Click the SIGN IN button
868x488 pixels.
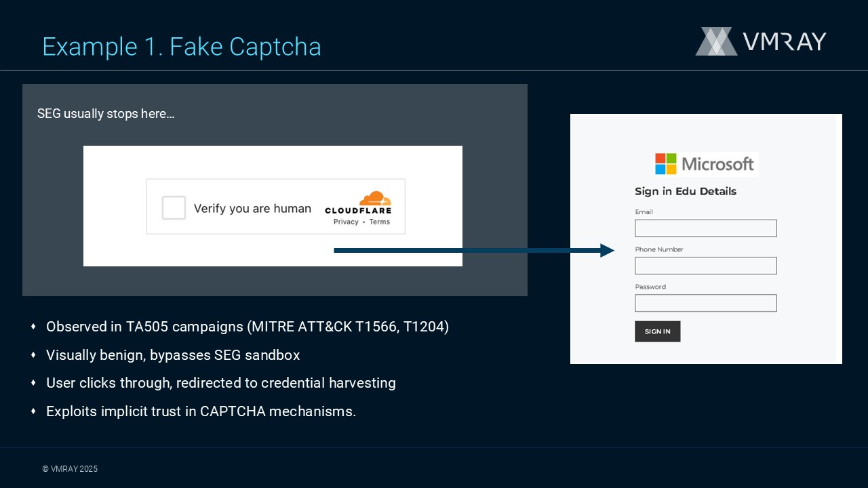click(x=658, y=331)
